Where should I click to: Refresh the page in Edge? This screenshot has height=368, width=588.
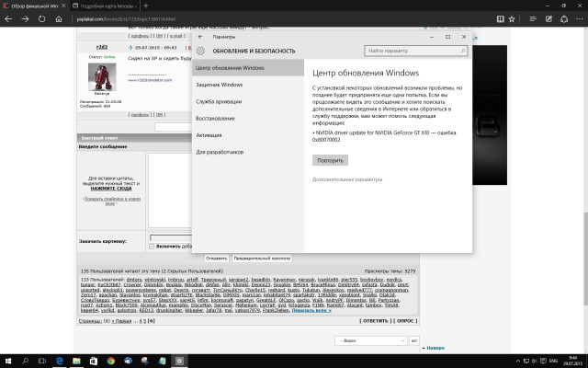pos(41,18)
